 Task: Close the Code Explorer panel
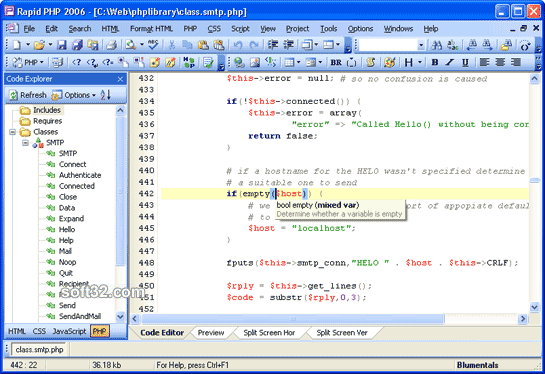120,79
